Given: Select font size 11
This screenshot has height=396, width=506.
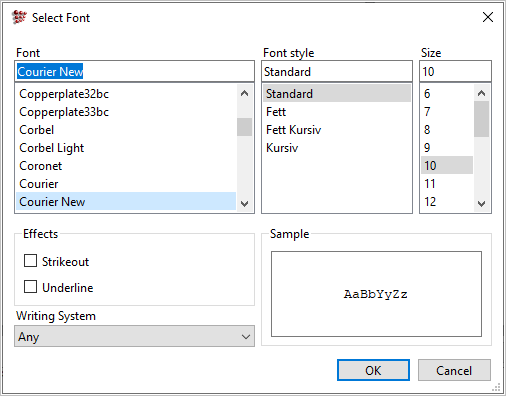Looking at the screenshot, I should (x=447, y=184).
